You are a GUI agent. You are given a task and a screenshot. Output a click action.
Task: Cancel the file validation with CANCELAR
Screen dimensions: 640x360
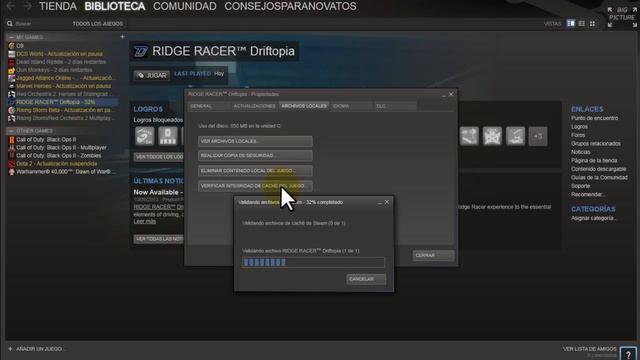(x=366, y=279)
